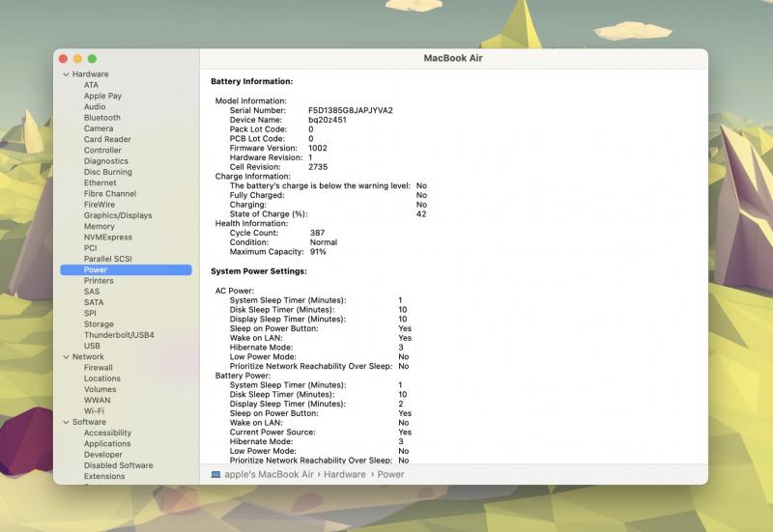The width and height of the screenshot is (773, 532).
Task: Select Volumes under Network
Action: click(x=100, y=390)
